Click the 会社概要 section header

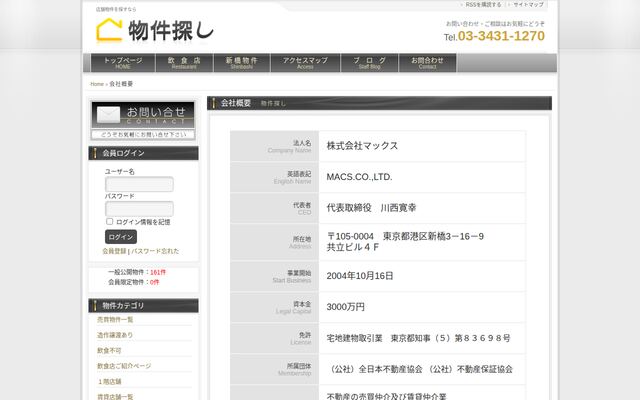point(379,103)
